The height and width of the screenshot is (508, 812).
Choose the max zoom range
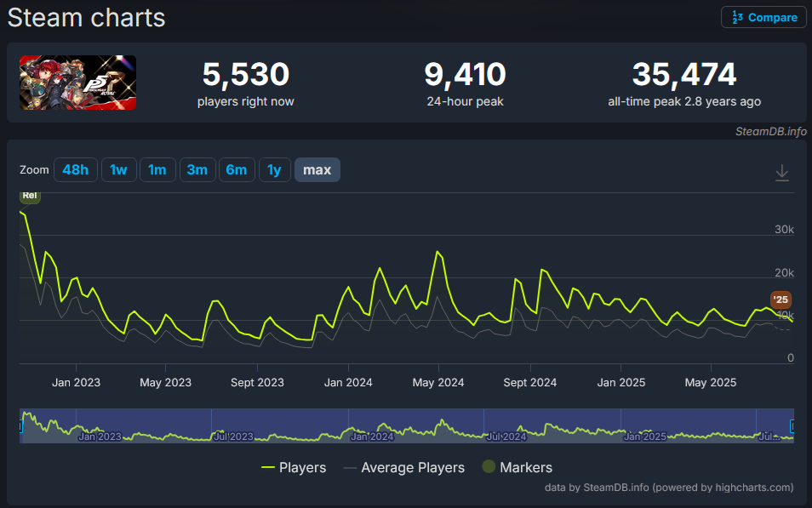(317, 170)
